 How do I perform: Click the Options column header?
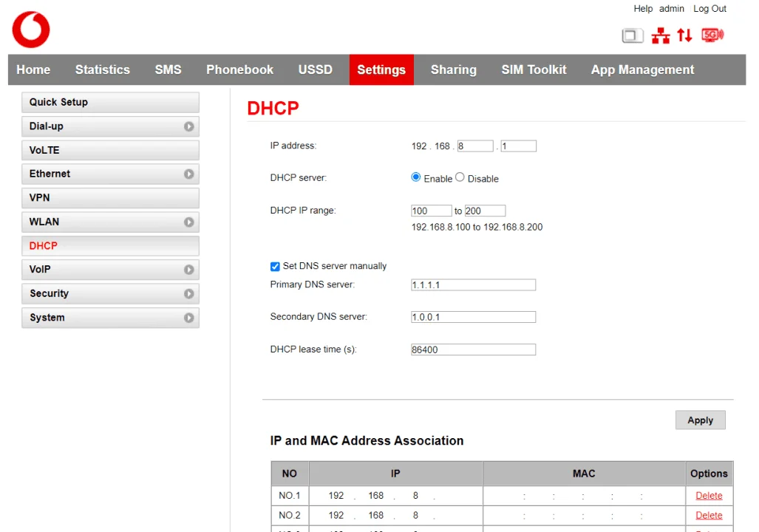pyautogui.click(x=709, y=474)
